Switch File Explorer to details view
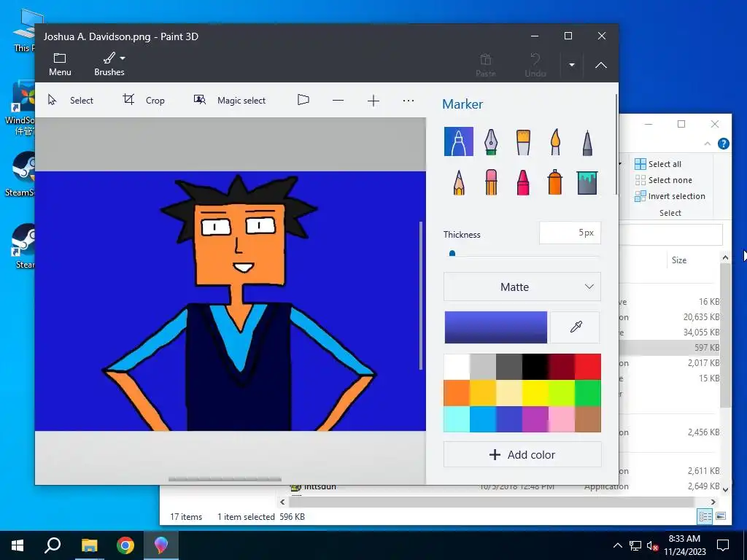 pos(705,516)
